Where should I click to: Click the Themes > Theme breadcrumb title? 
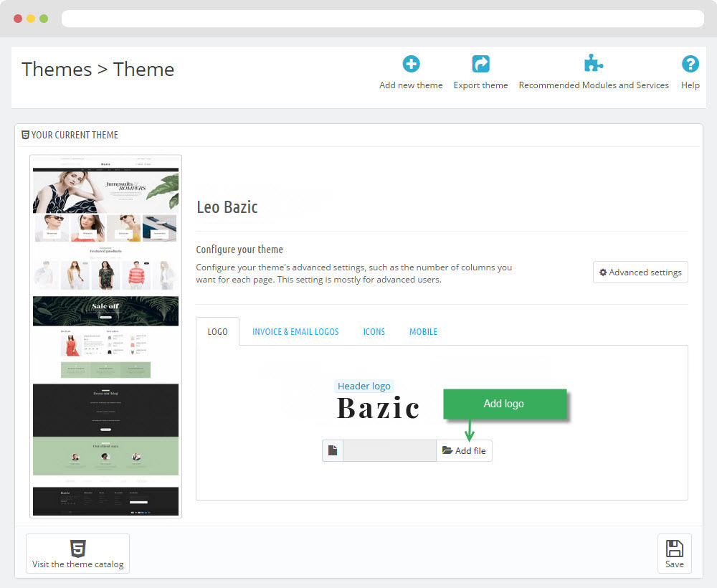point(98,70)
